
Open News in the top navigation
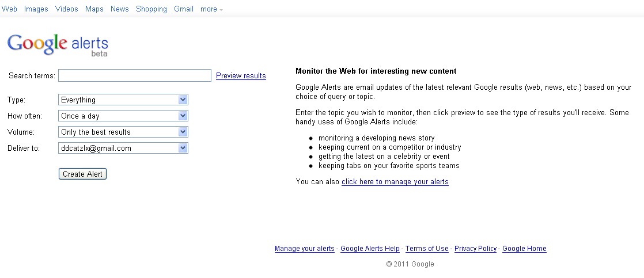coord(119,9)
